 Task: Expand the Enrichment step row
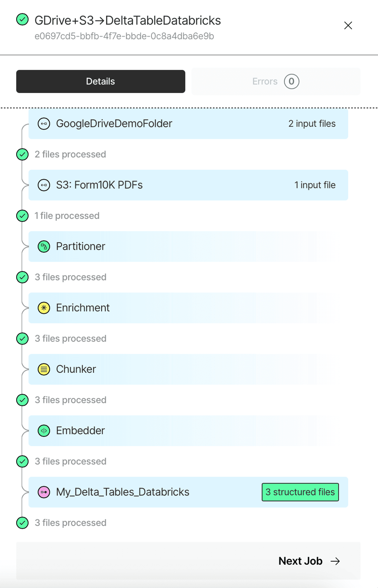188,308
